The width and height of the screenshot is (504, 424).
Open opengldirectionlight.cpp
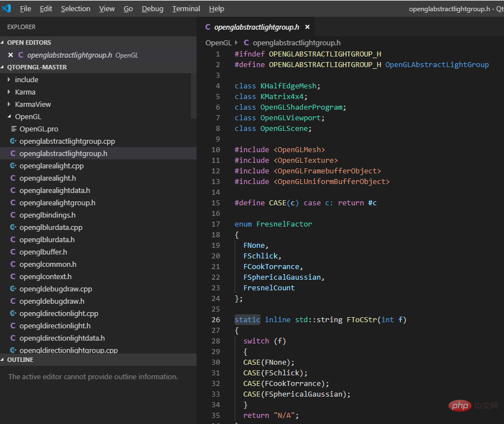point(59,313)
